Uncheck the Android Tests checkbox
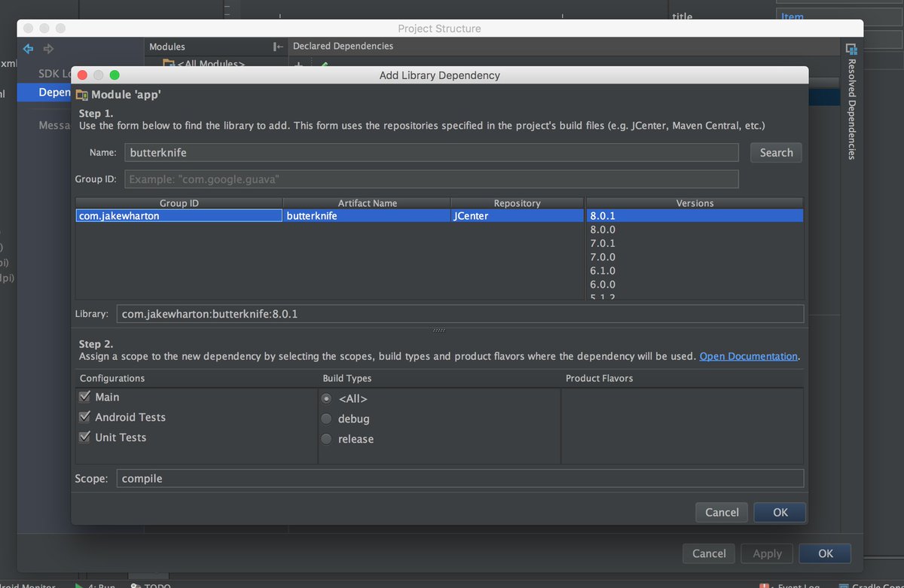Viewport: 904px width, 588px height. (x=84, y=417)
